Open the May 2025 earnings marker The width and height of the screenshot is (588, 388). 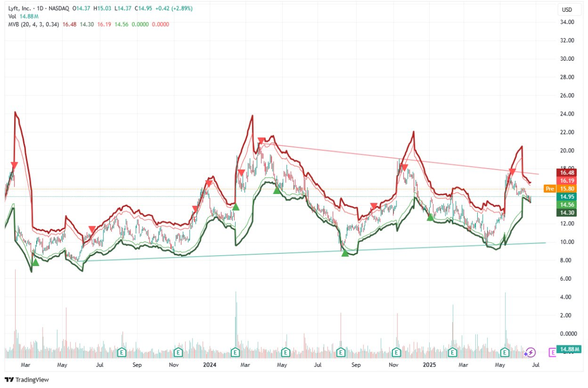coord(505,352)
